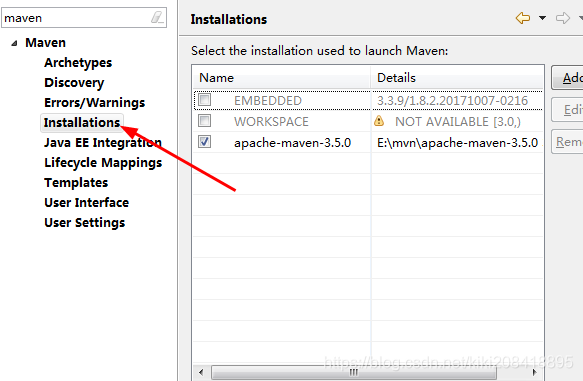The height and width of the screenshot is (381, 583).
Task: Uncheck the apache-maven-3.5.0 checkbox
Action: [x=204, y=142]
